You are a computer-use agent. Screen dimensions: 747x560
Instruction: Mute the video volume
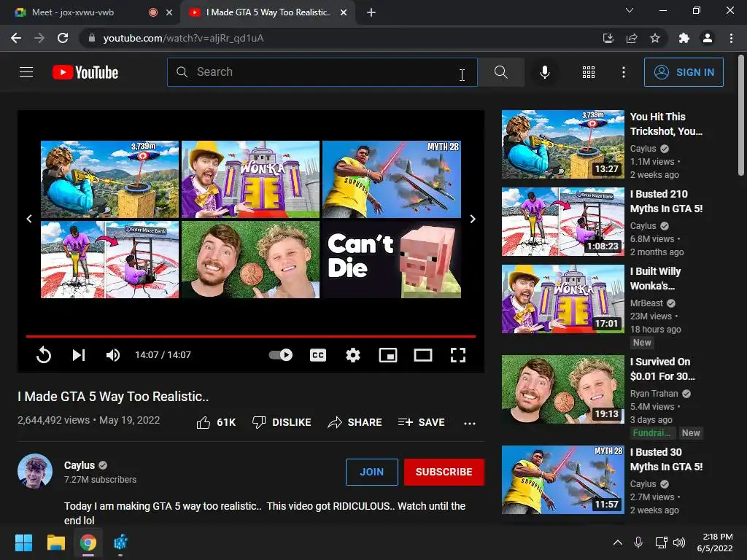pyautogui.click(x=113, y=355)
